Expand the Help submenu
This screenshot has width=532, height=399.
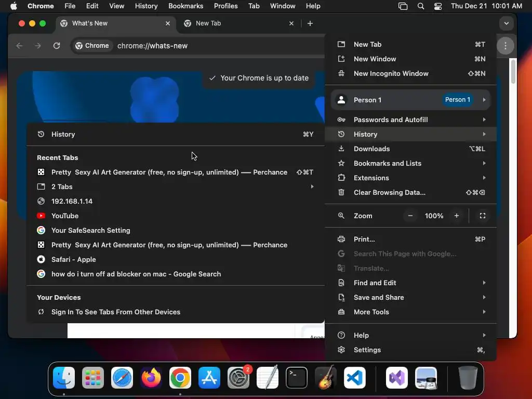[411, 336]
